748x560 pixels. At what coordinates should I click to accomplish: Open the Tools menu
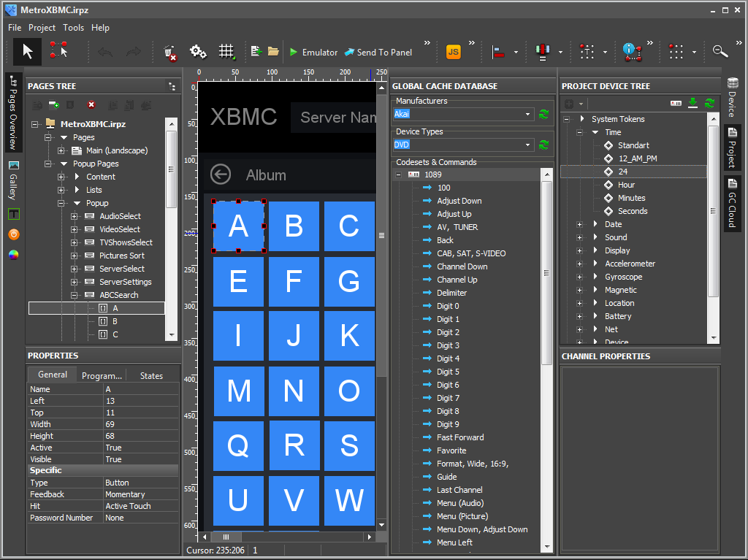tap(73, 28)
